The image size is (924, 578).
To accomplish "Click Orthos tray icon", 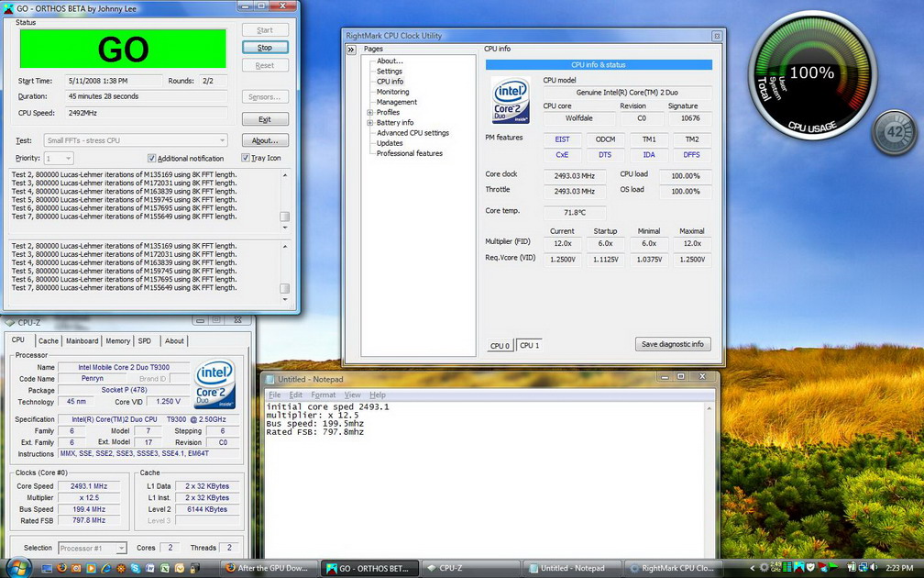I will (x=799, y=567).
